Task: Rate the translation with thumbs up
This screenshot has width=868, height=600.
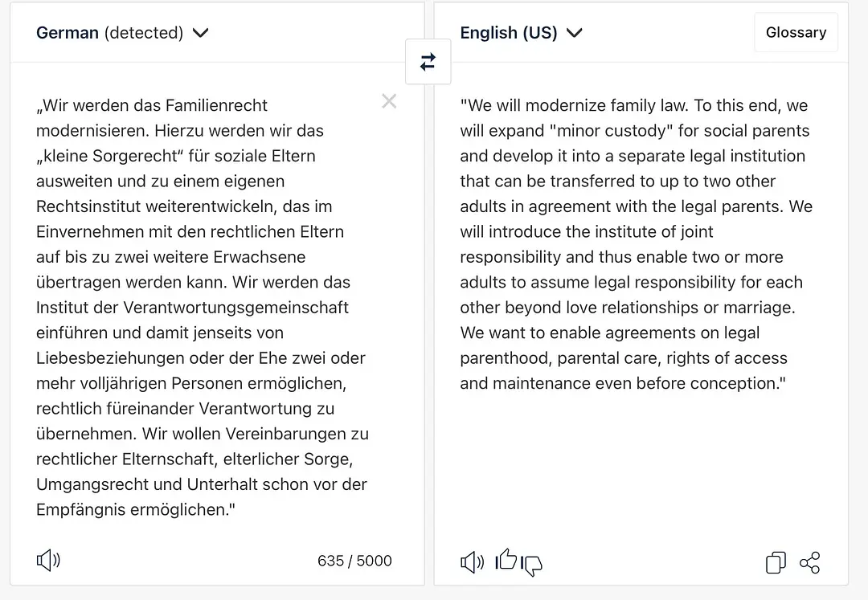Action: (x=506, y=559)
